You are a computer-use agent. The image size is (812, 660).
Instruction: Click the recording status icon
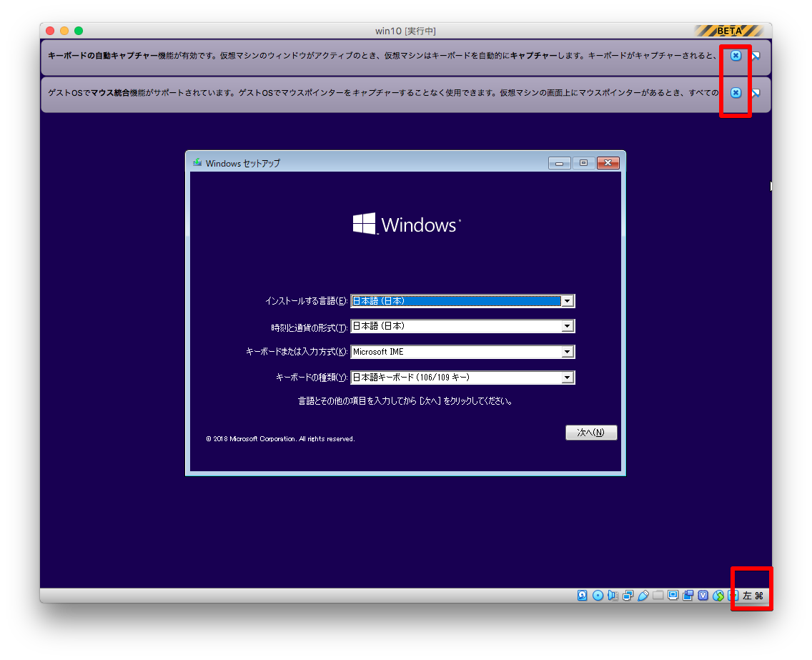(688, 596)
